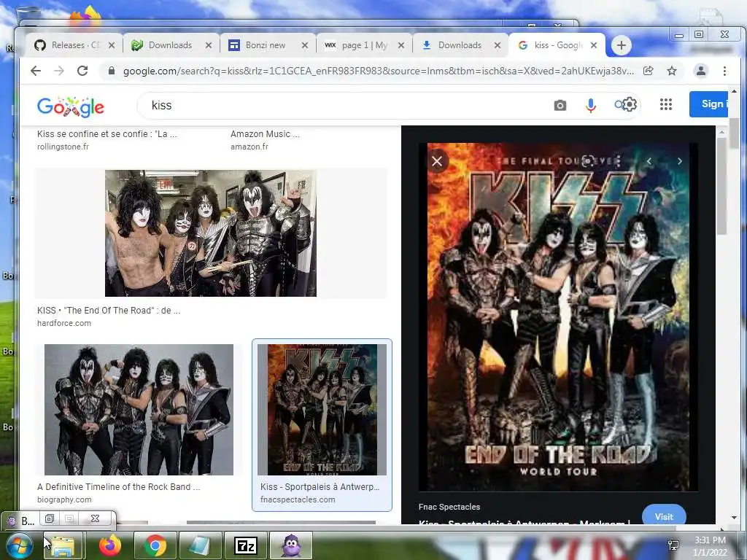The image size is (747, 560).
Task: Open Firefox from the taskbar
Action: (x=110, y=545)
